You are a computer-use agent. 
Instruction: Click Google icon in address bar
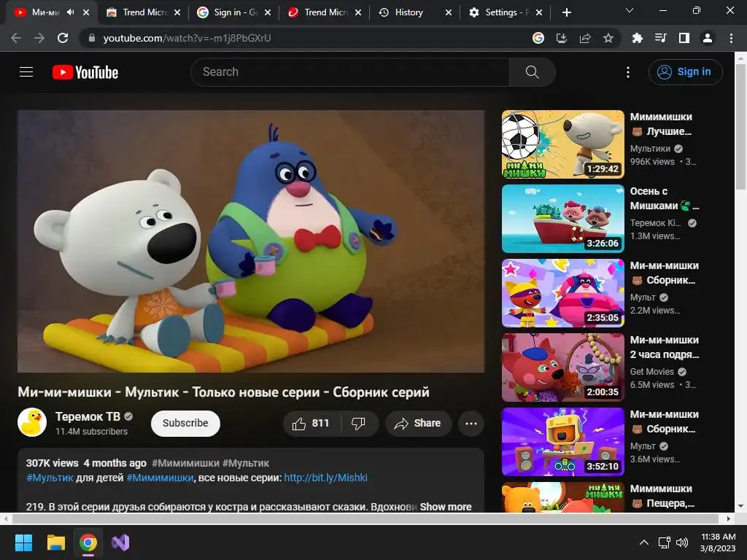point(538,38)
